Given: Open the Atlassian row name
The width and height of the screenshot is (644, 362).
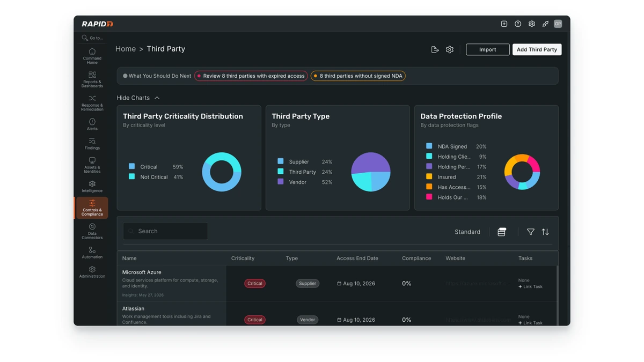Looking at the screenshot, I should point(133,309).
